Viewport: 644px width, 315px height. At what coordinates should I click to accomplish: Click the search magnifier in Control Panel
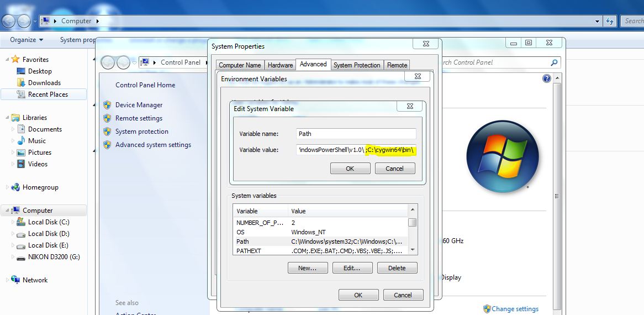(554, 62)
